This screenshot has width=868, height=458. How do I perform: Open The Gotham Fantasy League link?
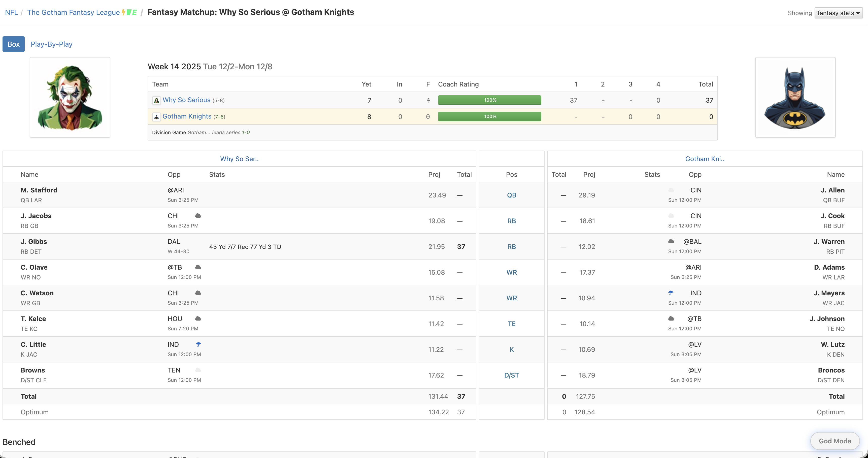point(74,12)
